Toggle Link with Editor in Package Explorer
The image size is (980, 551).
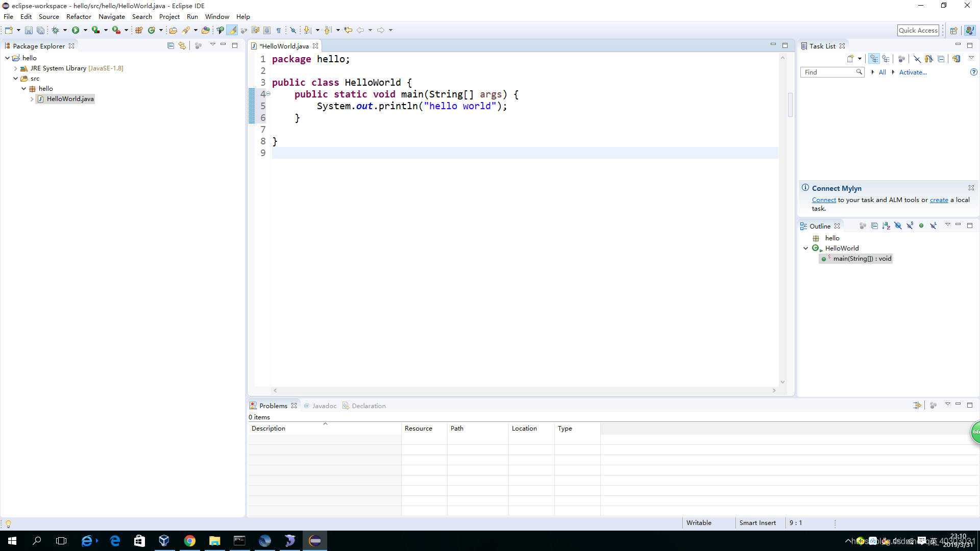click(182, 46)
